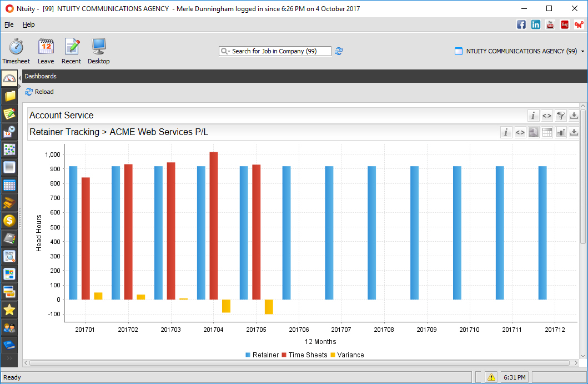Show info for Account Service panel
Image resolution: width=588 pixels, height=384 pixels.
533,116
